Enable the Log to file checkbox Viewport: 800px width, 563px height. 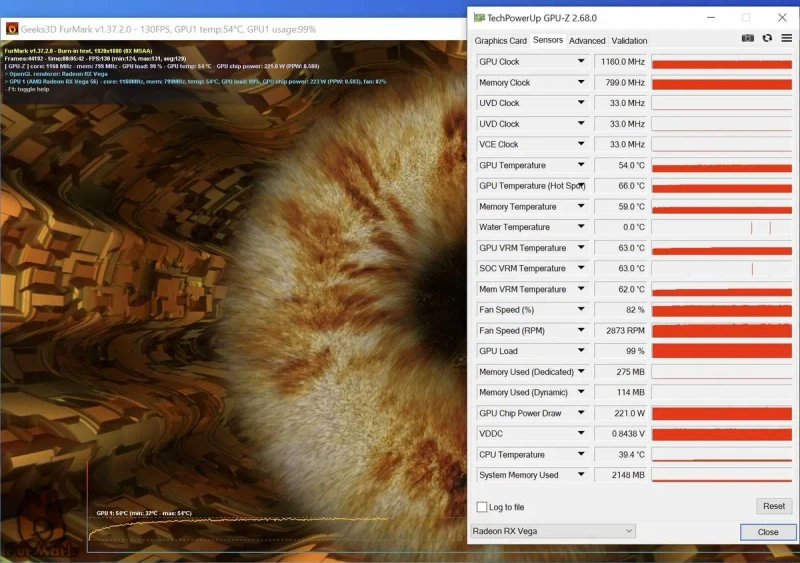[482, 507]
